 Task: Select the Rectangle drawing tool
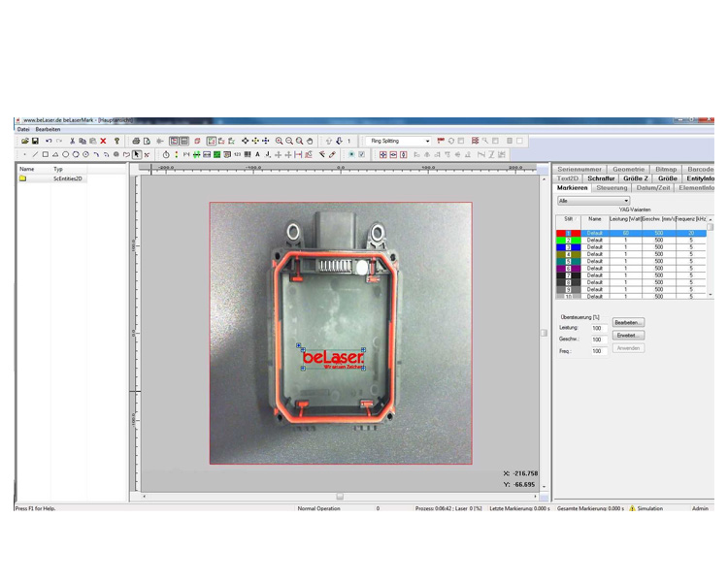pyautogui.click(x=45, y=154)
